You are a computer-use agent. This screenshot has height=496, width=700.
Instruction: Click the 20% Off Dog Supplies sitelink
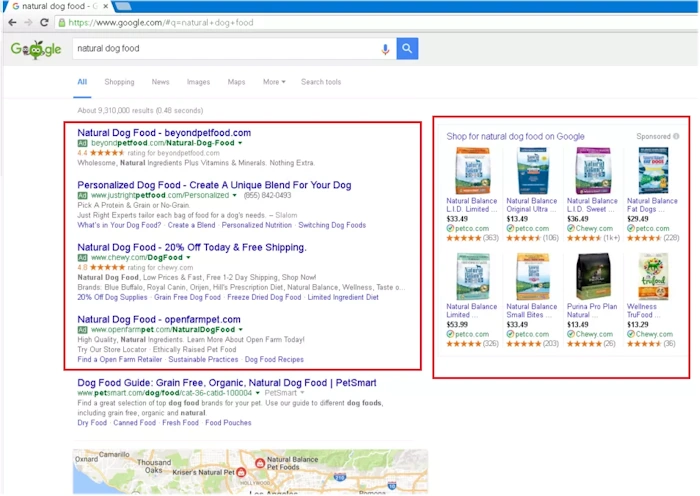(x=112, y=297)
